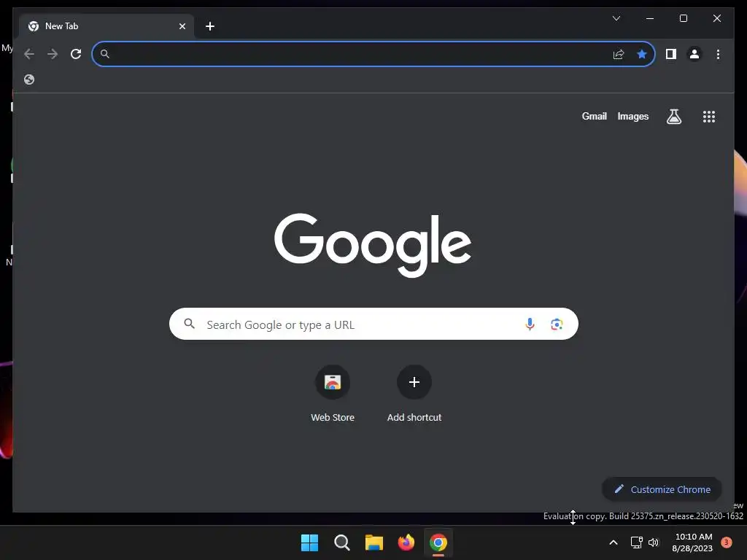This screenshot has width=747, height=560.
Task: Launch Firefox from the taskbar
Action: click(x=406, y=542)
